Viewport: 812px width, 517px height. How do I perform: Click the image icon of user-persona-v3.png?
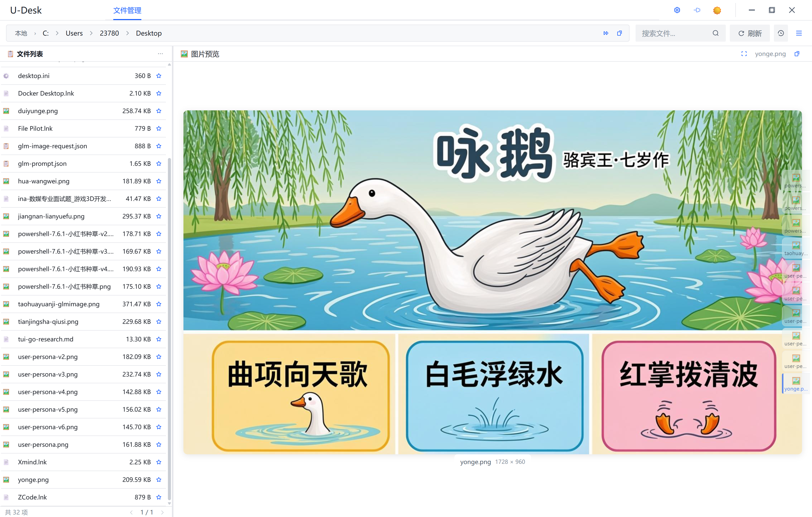6,374
